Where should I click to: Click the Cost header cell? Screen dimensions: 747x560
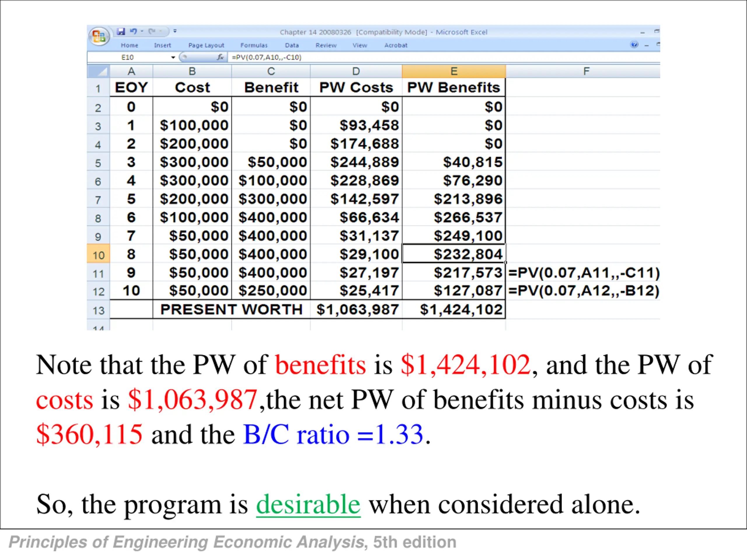tap(192, 87)
